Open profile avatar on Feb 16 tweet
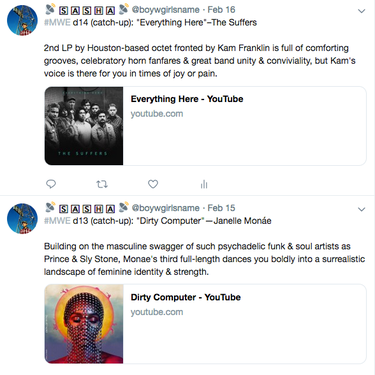 (x=22, y=20)
